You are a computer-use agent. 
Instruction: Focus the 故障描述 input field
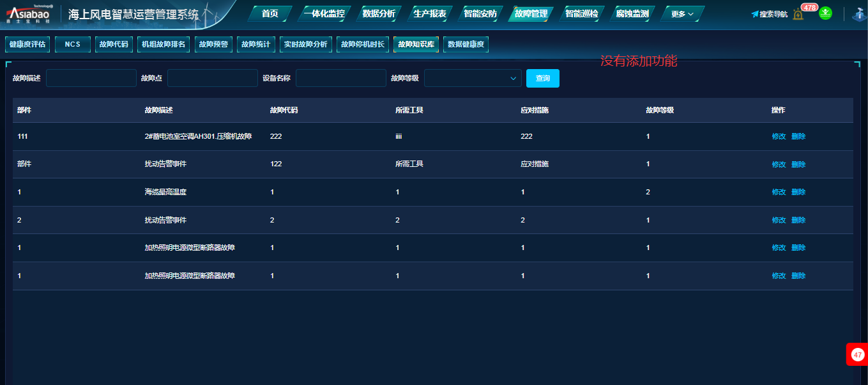click(91, 78)
